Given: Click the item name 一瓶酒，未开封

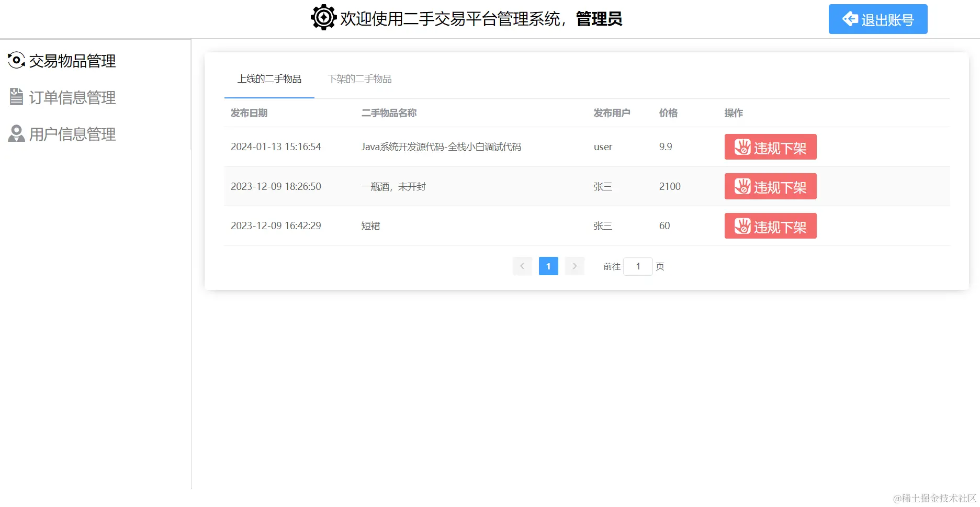Looking at the screenshot, I should pyautogui.click(x=393, y=186).
